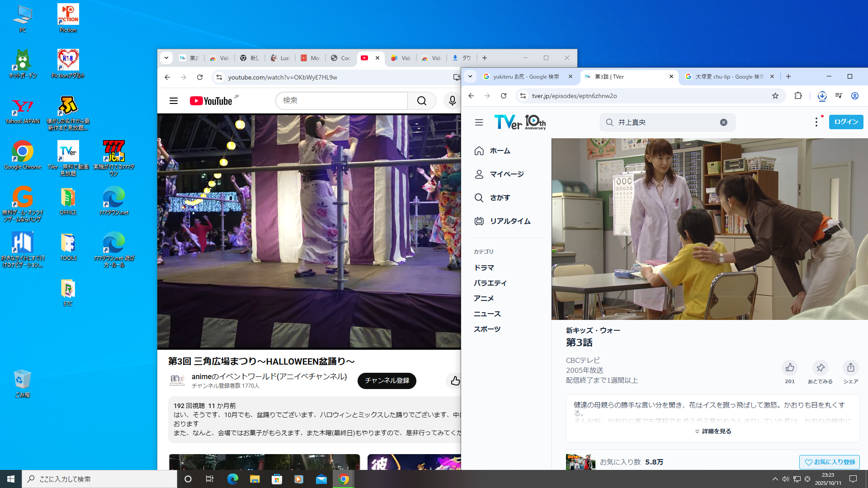Open tab search dropdown in TVer window

point(470,76)
